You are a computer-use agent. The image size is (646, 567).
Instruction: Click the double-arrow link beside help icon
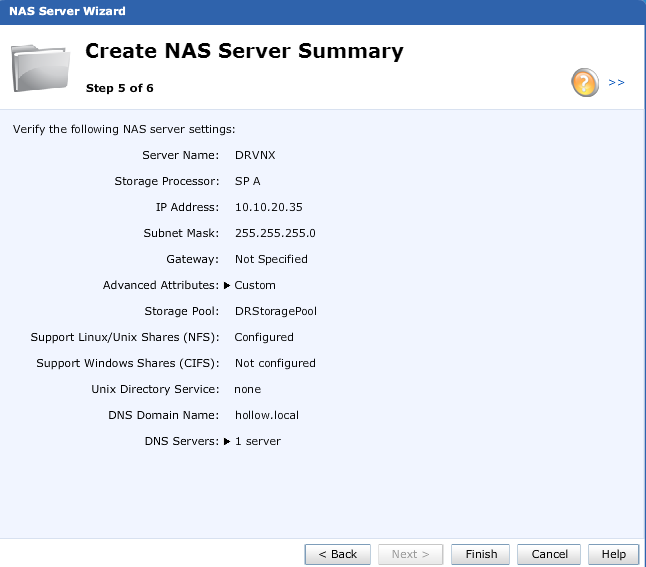[616, 82]
